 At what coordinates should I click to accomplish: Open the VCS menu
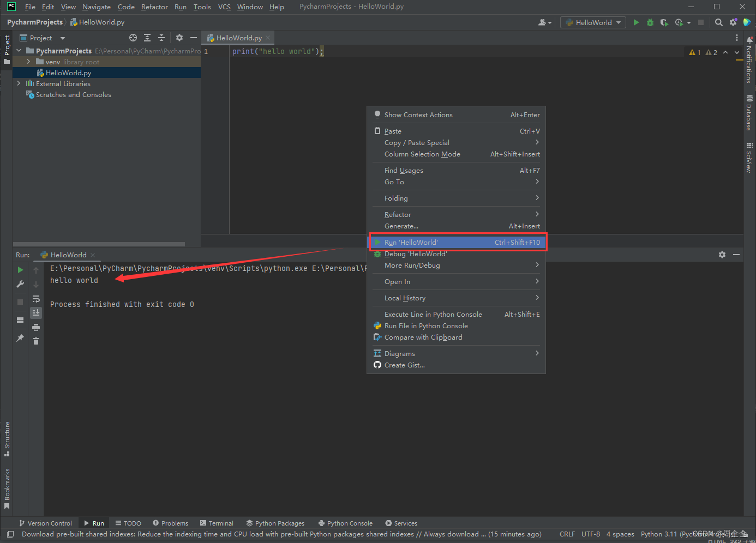tap(224, 7)
